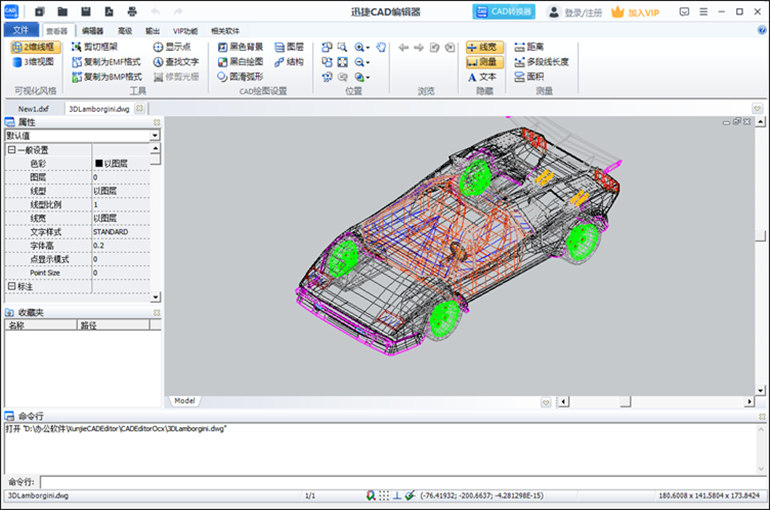
Task: Click the save disk icon in the title bar
Action: 86,12
